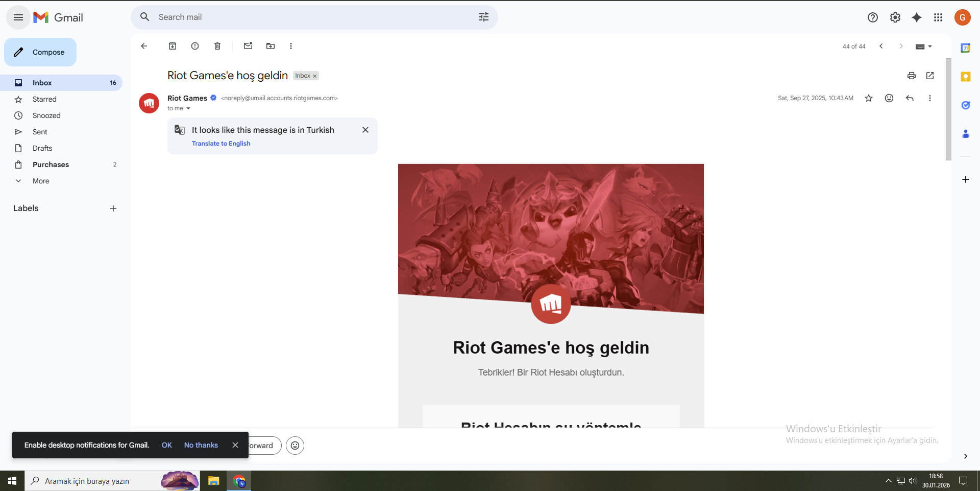
Task: Click Riot Games sender avatar
Action: (149, 103)
